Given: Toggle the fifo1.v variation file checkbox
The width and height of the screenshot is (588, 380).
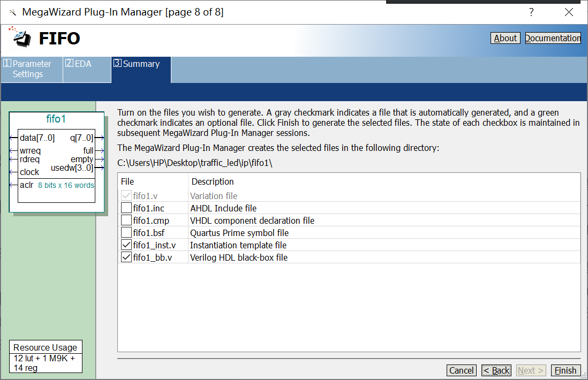Looking at the screenshot, I should [x=126, y=196].
